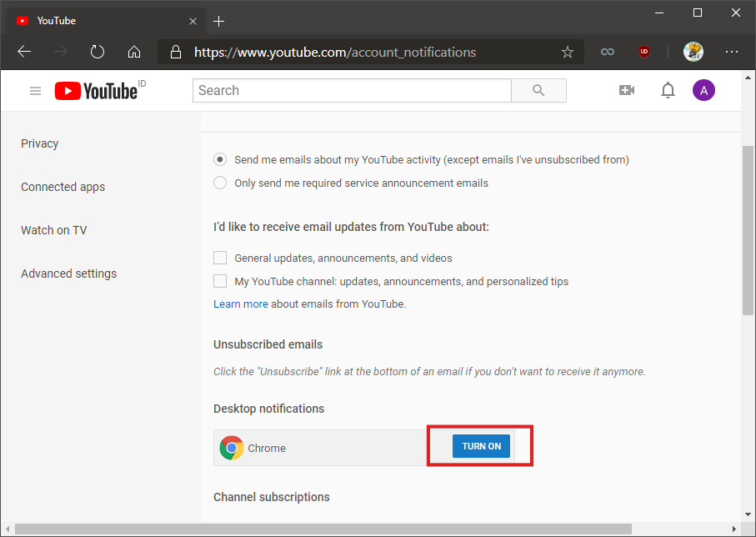Open the uBlock Origin extension icon
Image resolution: width=756 pixels, height=537 pixels.
(644, 52)
